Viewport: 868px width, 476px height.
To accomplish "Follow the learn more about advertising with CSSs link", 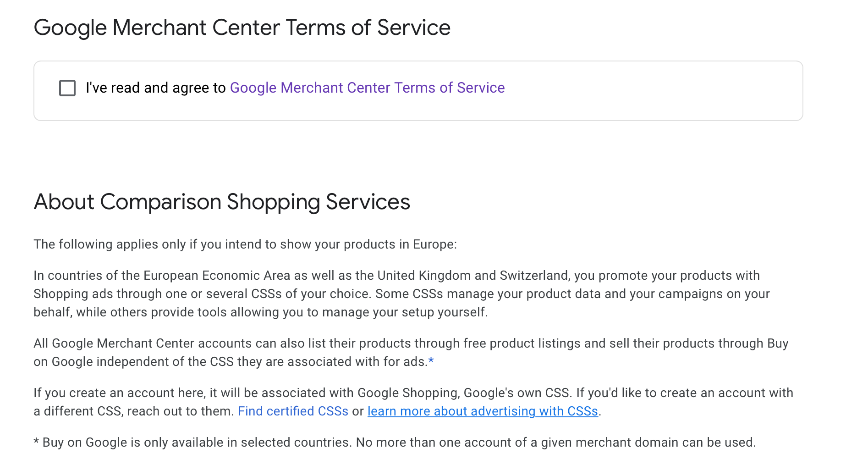I will coord(483,411).
